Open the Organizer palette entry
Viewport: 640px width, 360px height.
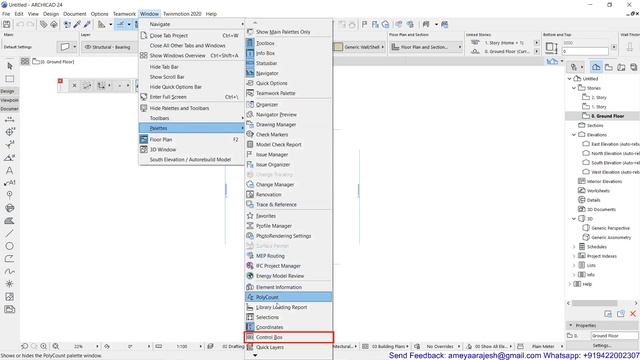(288, 104)
